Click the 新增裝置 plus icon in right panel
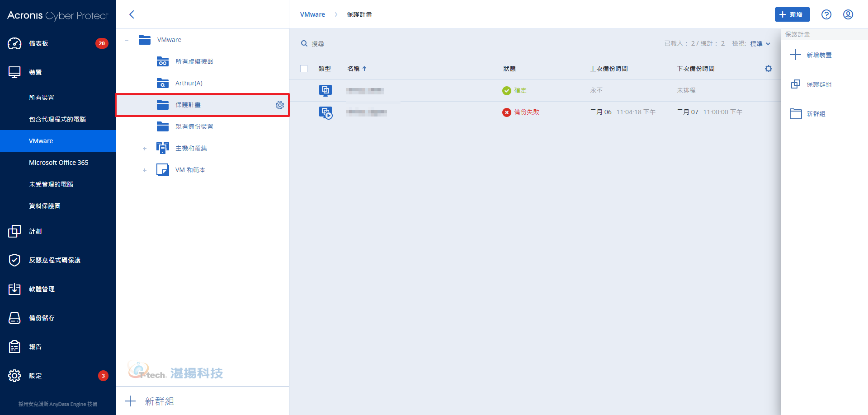Image resolution: width=868 pixels, height=415 pixels. 796,55
